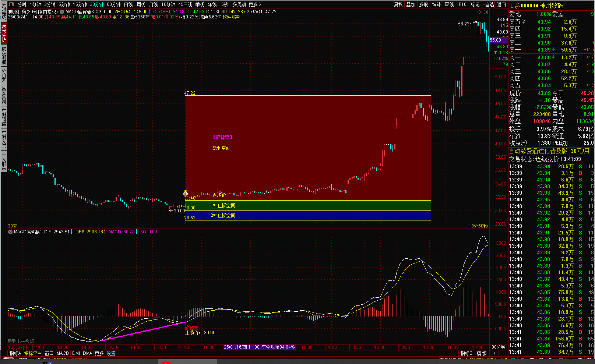Open the 技术分析 left sidebar tab
595x364 pixels.
pyautogui.click(x=4, y=33)
